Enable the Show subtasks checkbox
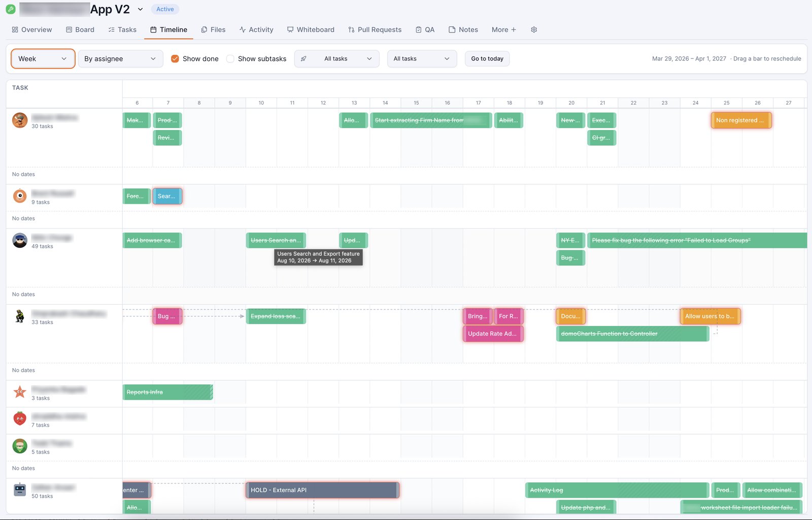The height and width of the screenshot is (520, 812). 230,59
